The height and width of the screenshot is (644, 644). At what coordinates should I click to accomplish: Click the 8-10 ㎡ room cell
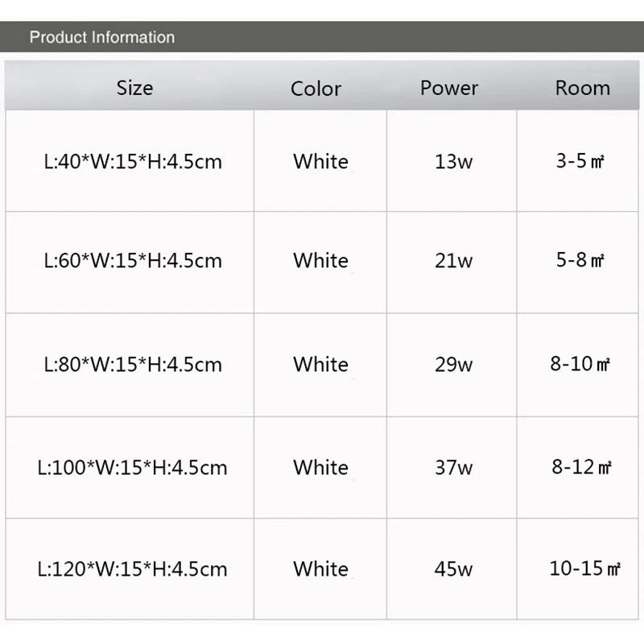pos(580,363)
